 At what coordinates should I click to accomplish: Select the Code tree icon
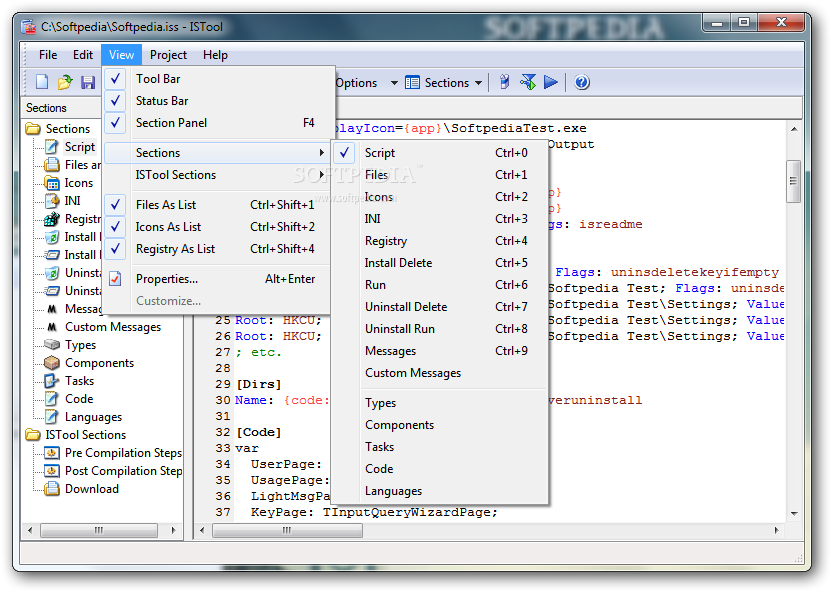pos(51,399)
